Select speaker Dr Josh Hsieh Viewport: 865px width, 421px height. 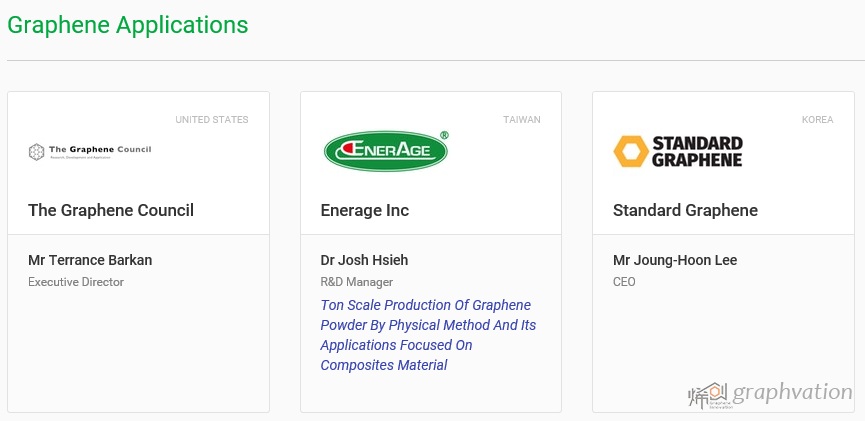(x=364, y=260)
